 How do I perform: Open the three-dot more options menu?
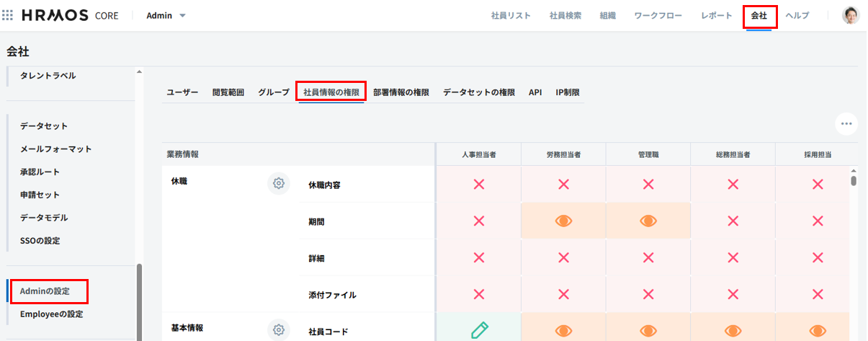point(846,124)
